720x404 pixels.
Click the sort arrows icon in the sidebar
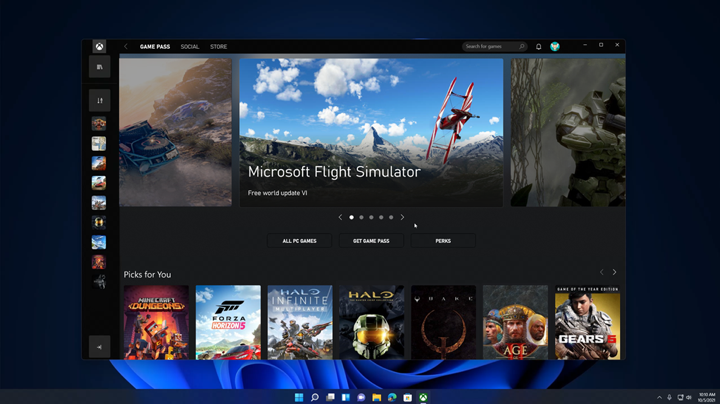(x=100, y=101)
